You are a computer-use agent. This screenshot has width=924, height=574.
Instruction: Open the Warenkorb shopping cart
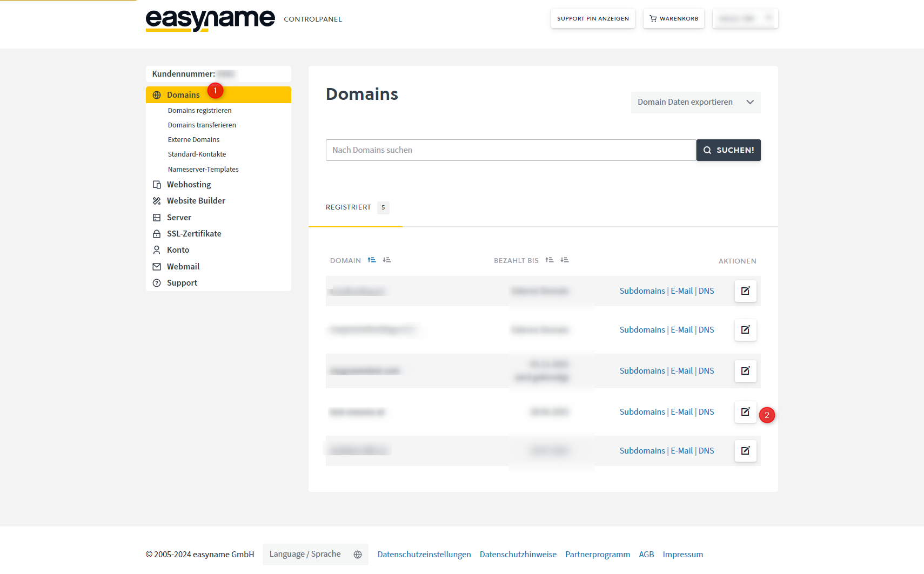(673, 19)
